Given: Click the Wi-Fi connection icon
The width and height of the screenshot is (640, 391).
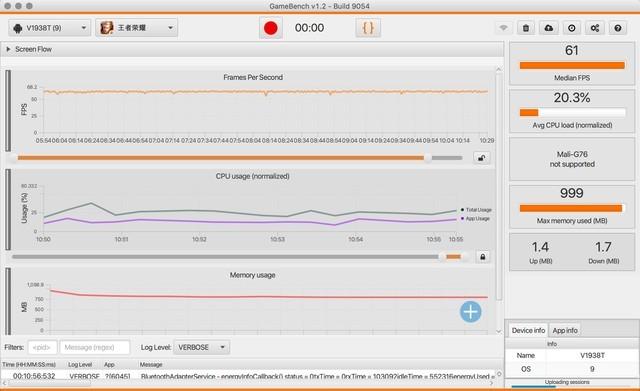Looking at the screenshot, I should coord(503,28).
